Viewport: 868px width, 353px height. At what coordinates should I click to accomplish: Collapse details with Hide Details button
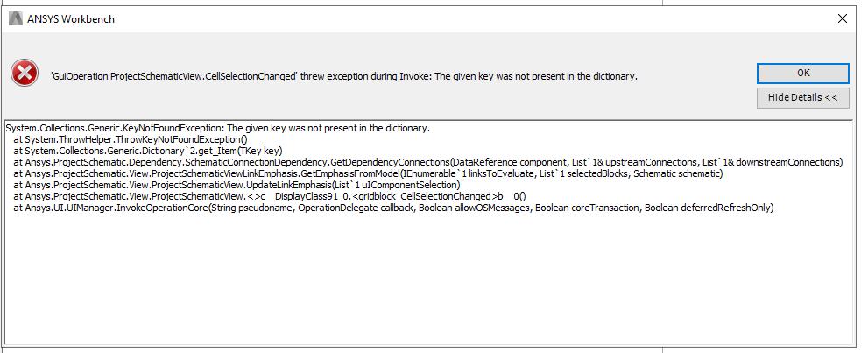coord(802,97)
